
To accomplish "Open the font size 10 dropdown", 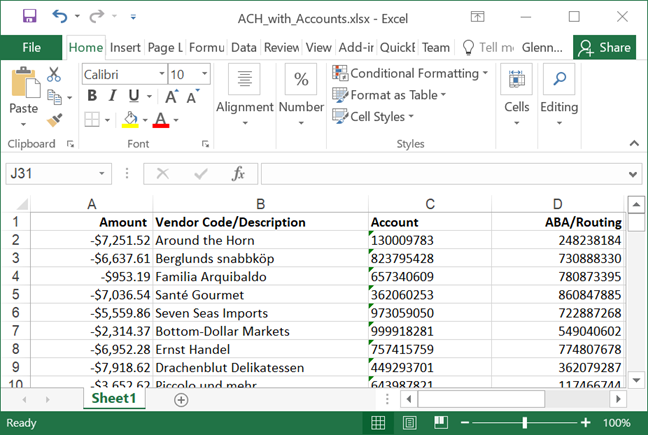I will point(205,74).
